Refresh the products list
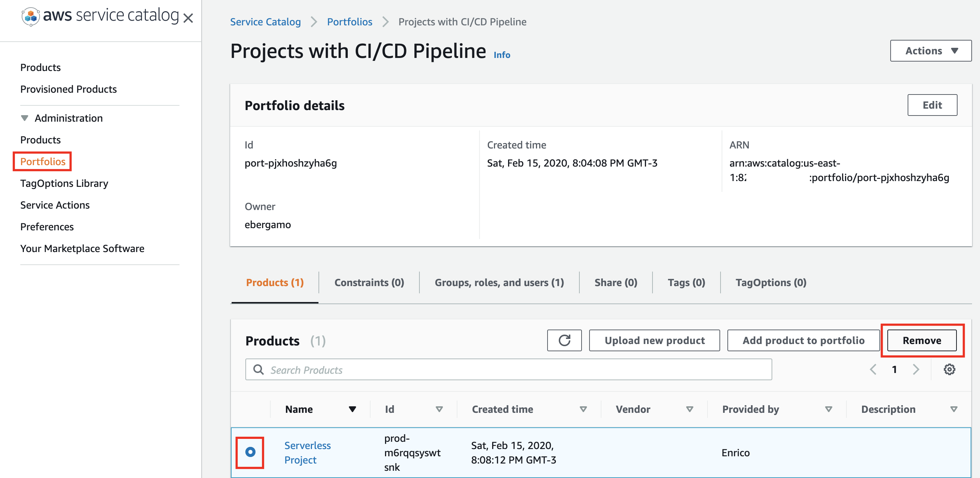This screenshot has height=478, width=980. tap(564, 340)
